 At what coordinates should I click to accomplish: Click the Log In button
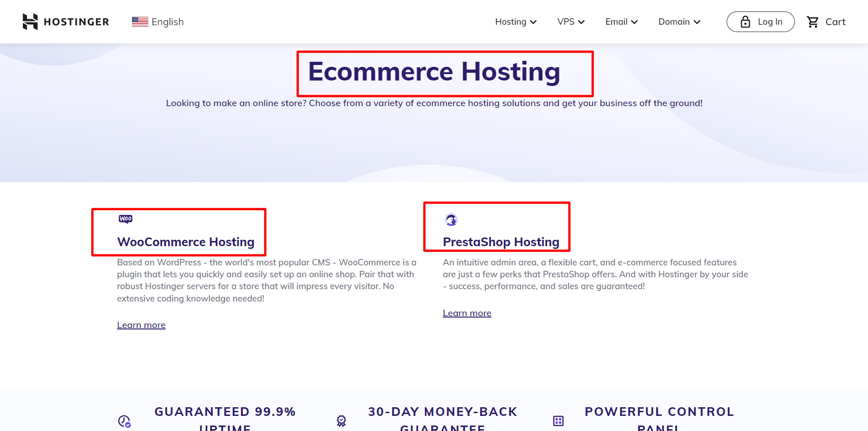(761, 22)
